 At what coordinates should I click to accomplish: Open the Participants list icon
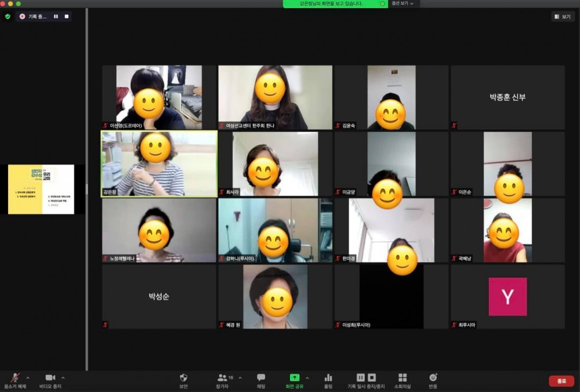point(223,378)
